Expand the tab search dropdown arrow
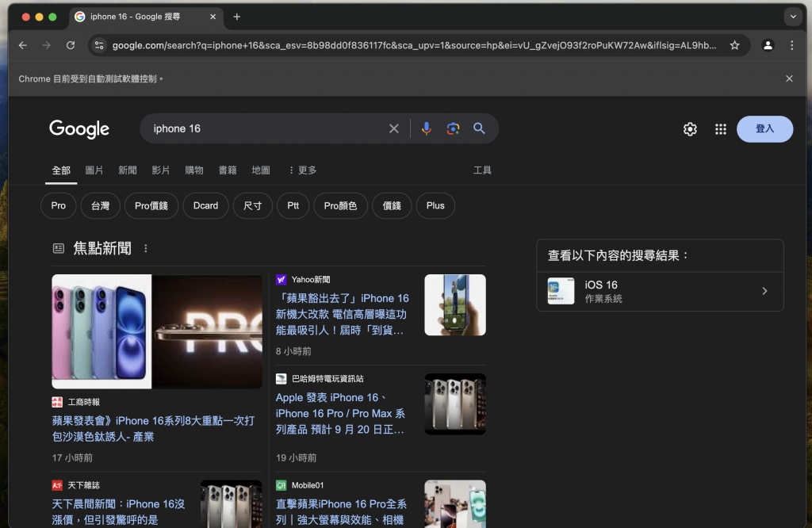 coord(793,17)
